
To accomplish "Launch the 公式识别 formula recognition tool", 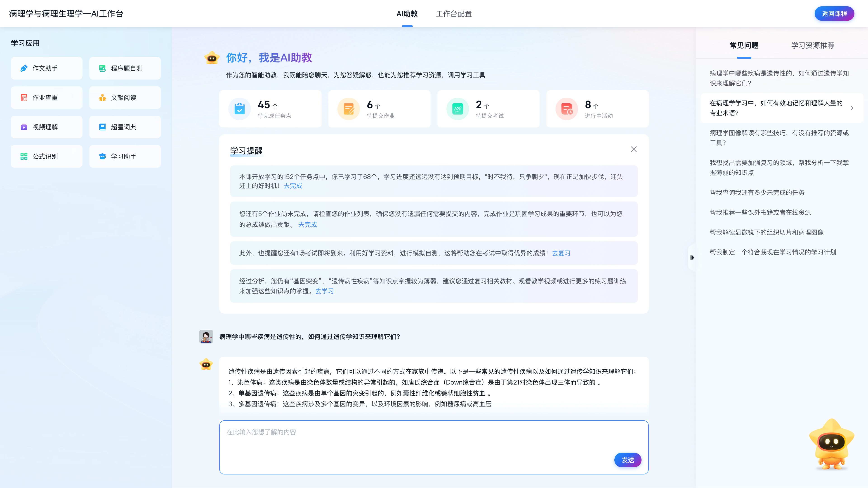I will [47, 156].
